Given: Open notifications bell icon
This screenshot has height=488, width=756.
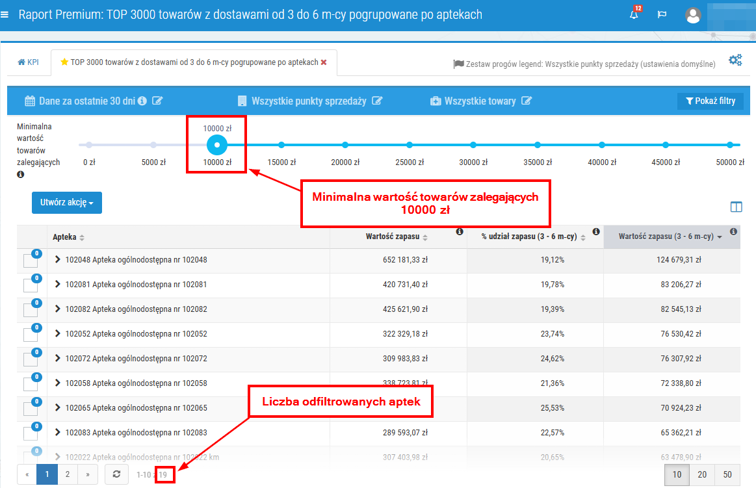Looking at the screenshot, I should (634, 15).
